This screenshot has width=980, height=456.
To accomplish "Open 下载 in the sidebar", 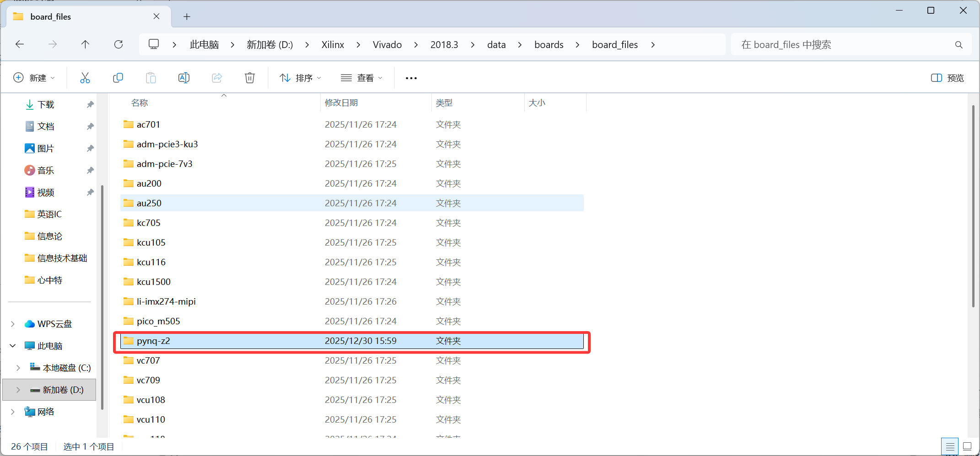I will click(x=46, y=105).
